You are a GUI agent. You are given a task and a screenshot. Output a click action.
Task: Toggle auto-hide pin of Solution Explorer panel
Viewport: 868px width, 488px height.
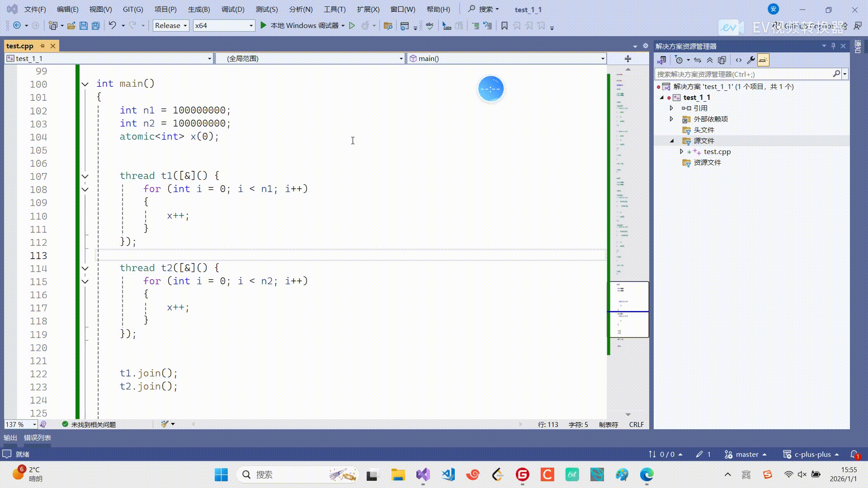point(833,46)
